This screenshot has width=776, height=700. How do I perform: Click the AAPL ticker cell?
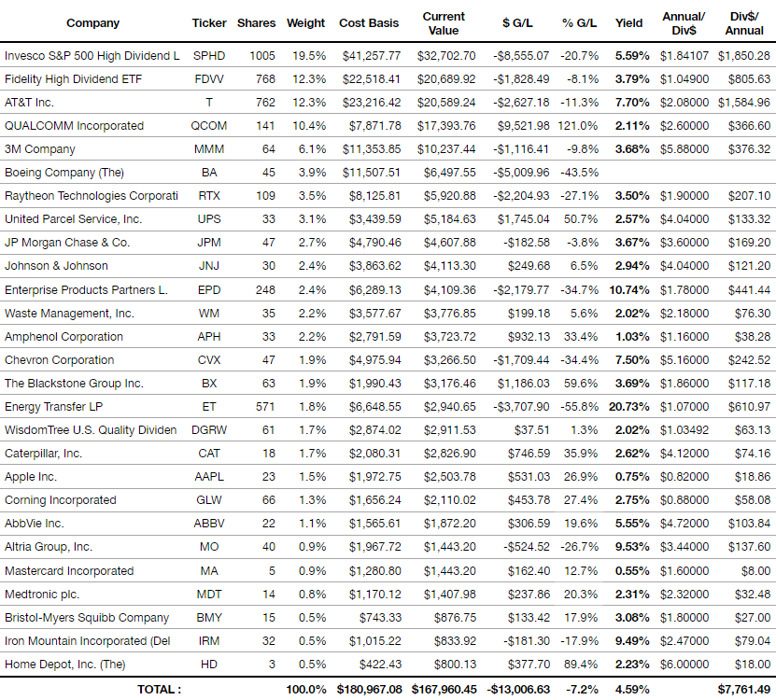tap(209, 477)
